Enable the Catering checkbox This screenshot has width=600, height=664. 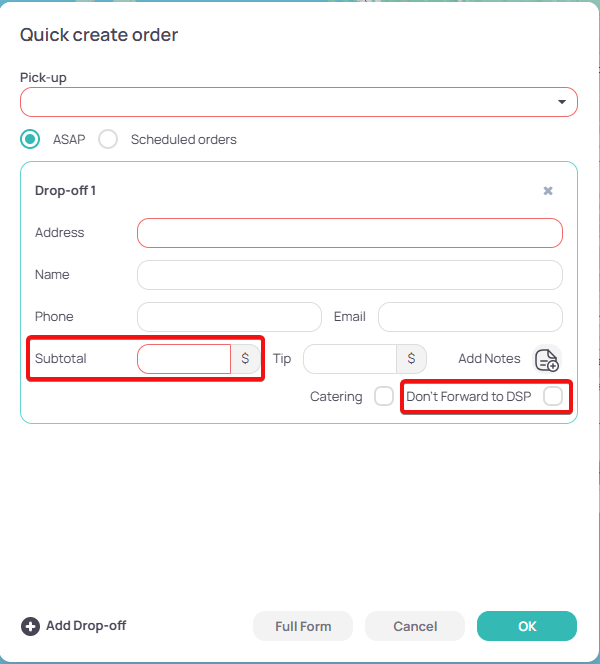coord(383,396)
